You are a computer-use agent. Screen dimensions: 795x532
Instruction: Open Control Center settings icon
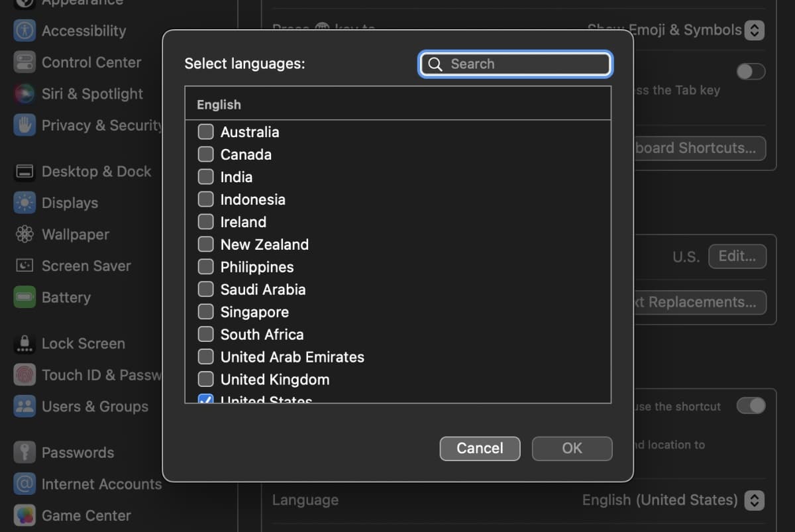point(25,62)
